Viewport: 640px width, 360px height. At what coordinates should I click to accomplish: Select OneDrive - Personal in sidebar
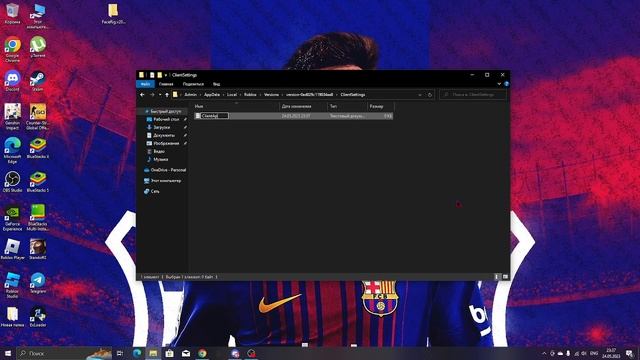pos(164,170)
